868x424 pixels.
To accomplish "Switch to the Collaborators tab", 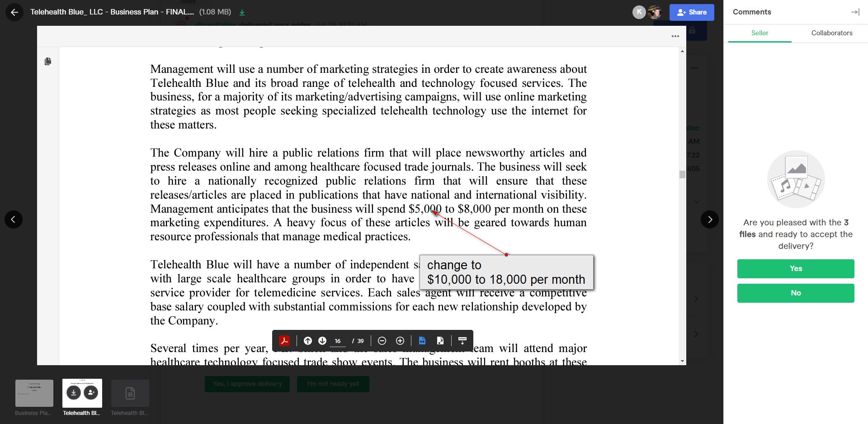I will tap(832, 33).
